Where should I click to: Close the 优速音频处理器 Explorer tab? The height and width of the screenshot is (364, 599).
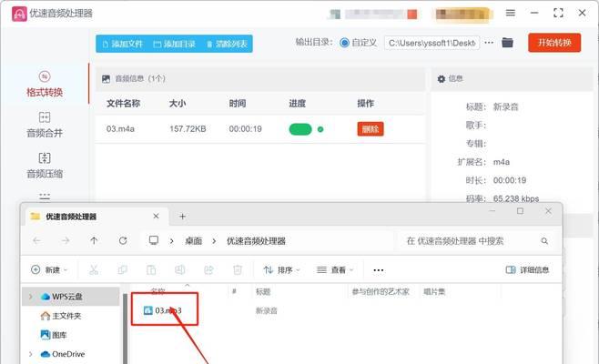click(156, 217)
